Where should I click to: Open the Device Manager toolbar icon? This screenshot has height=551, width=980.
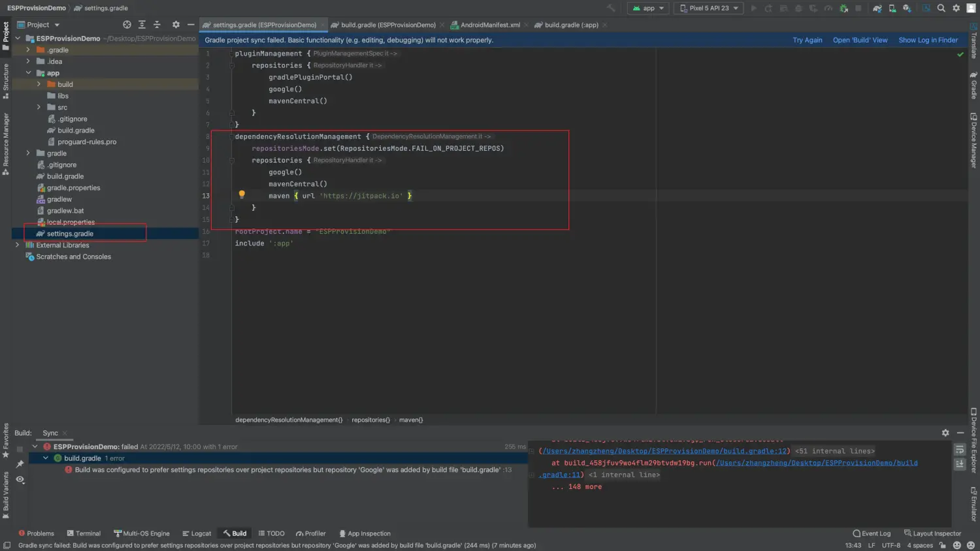[x=892, y=8]
